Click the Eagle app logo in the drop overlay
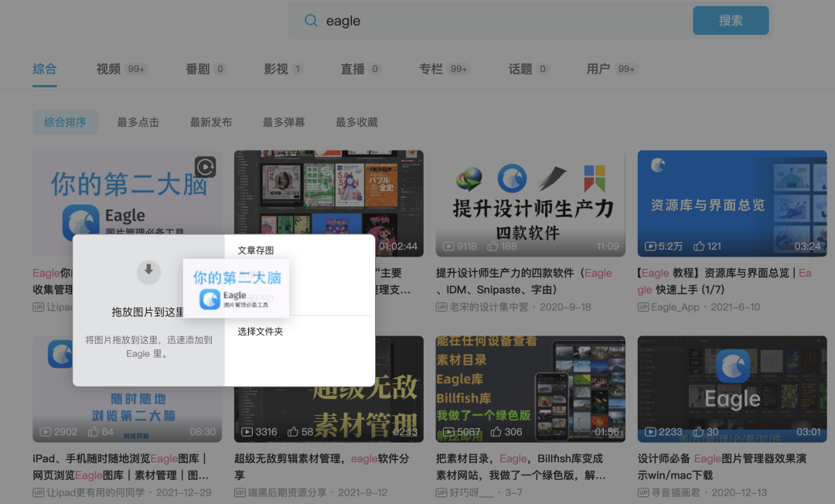The width and height of the screenshot is (835, 504). pos(210,298)
